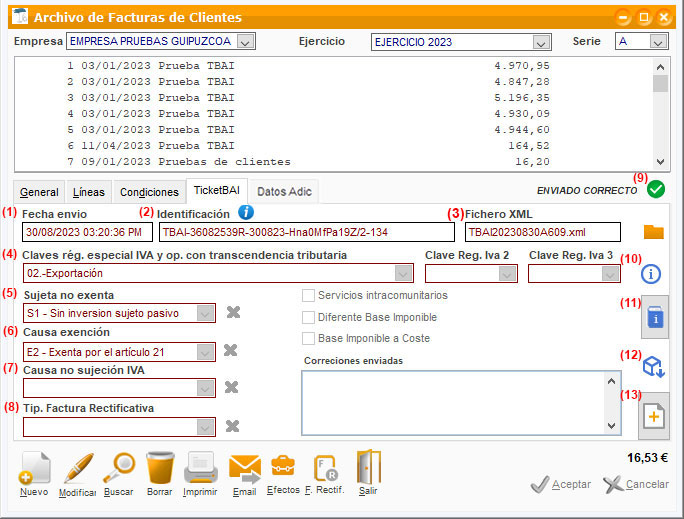Viewport: 684px width, 519px height.
Task: Click the Fecha envio field
Action: tap(87, 232)
